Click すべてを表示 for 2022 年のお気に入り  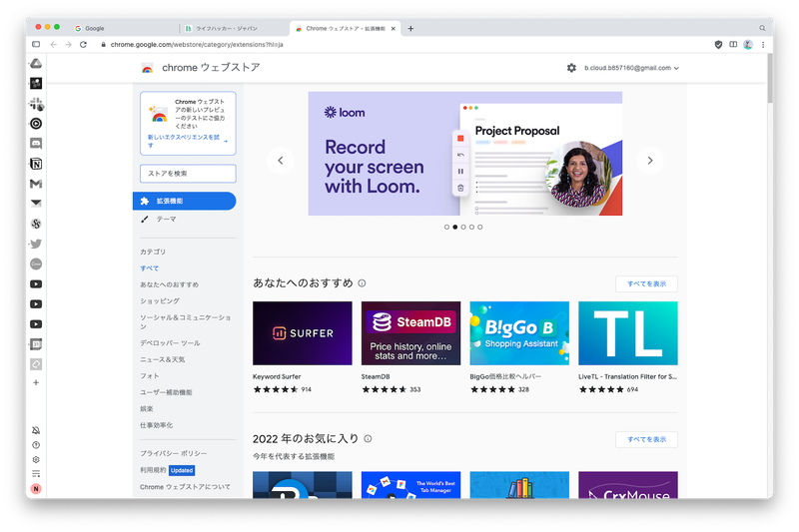[646, 439]
